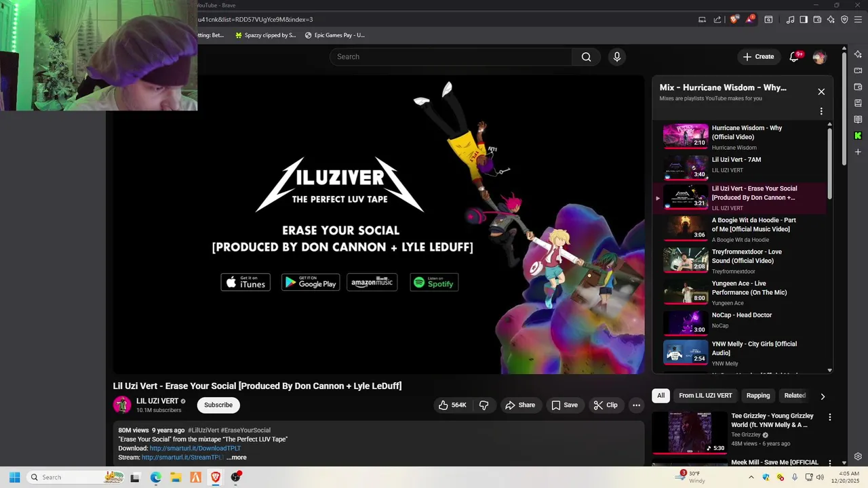This screenshot has width=868, height=488.
Task: Open Brave VPN shield icon
Action: (x=844, y=20)
